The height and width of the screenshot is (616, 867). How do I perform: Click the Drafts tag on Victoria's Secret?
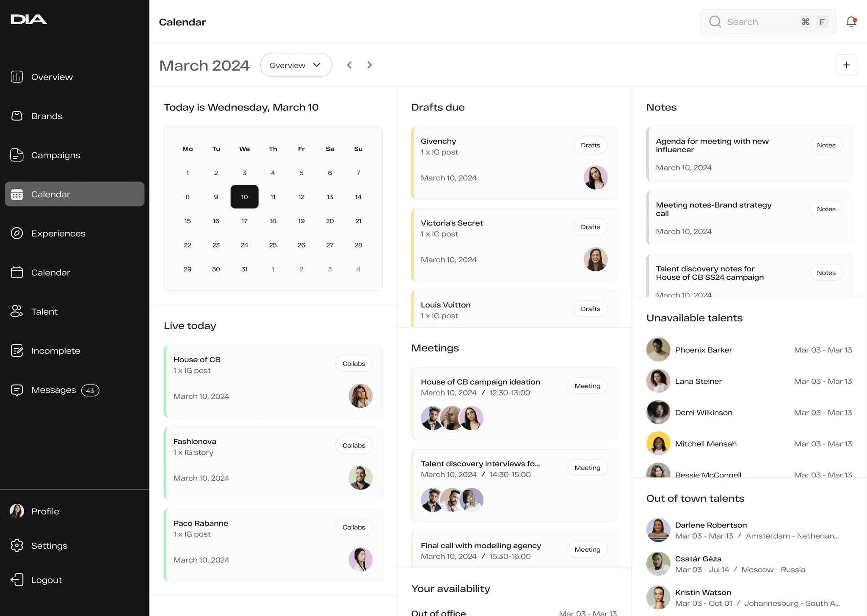(590, 227)
